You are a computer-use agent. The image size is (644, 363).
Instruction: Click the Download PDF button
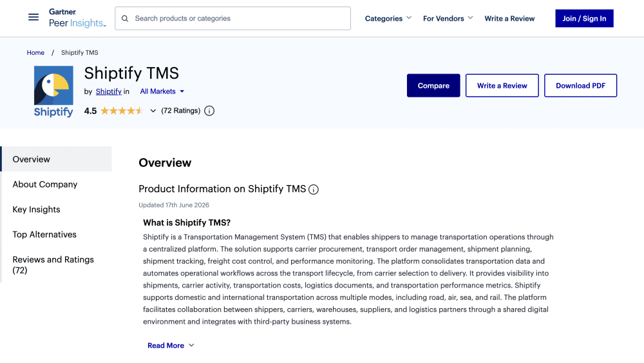click(580, 86)
